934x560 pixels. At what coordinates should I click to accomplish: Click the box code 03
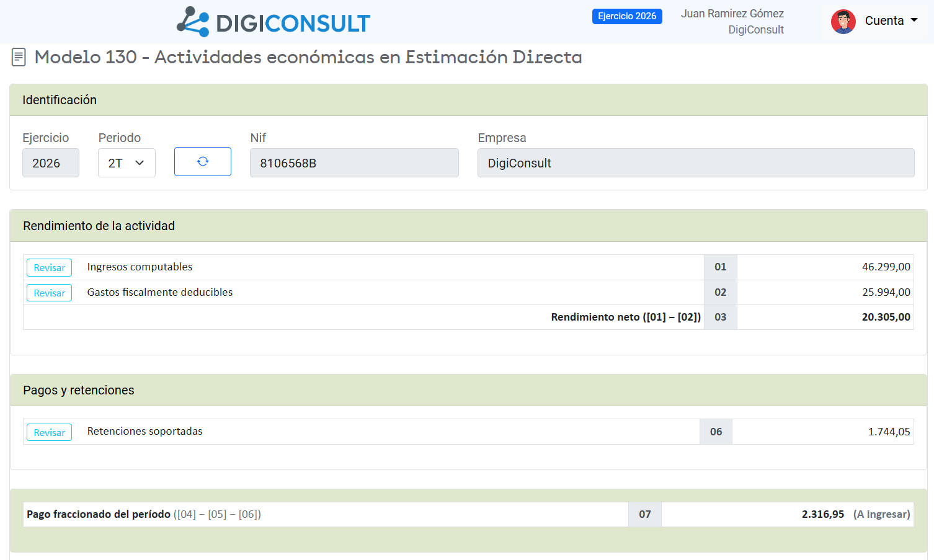click(x=720, y=317)
